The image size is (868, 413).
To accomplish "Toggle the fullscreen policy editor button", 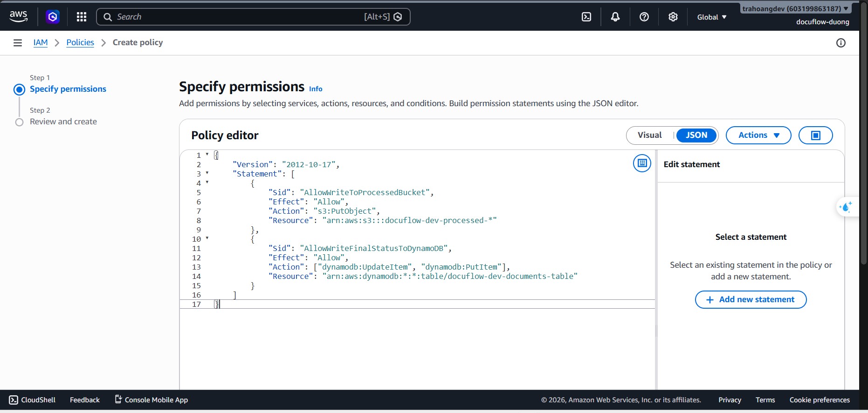I will click(816, 135).
